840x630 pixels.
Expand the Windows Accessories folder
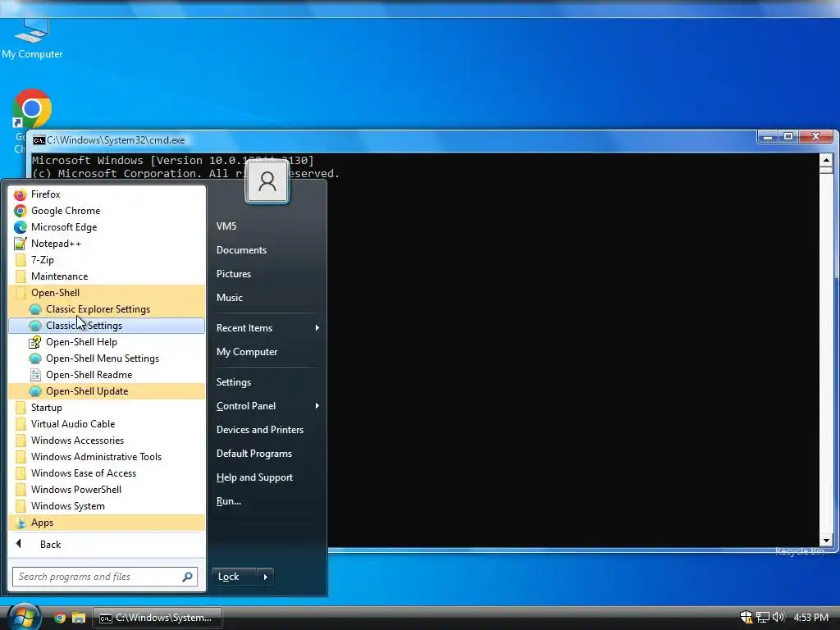[107, 441]
